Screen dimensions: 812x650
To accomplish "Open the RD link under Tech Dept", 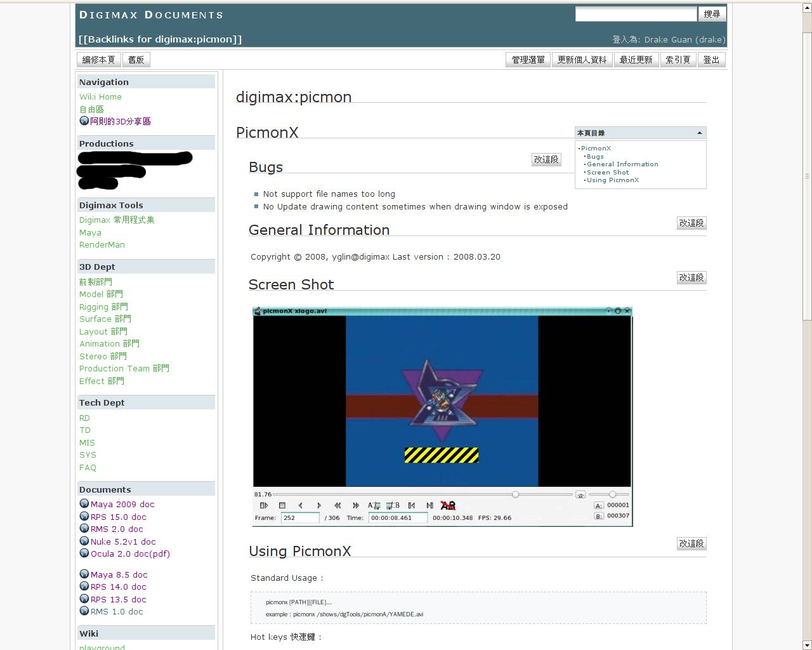I will click(84, 418).
